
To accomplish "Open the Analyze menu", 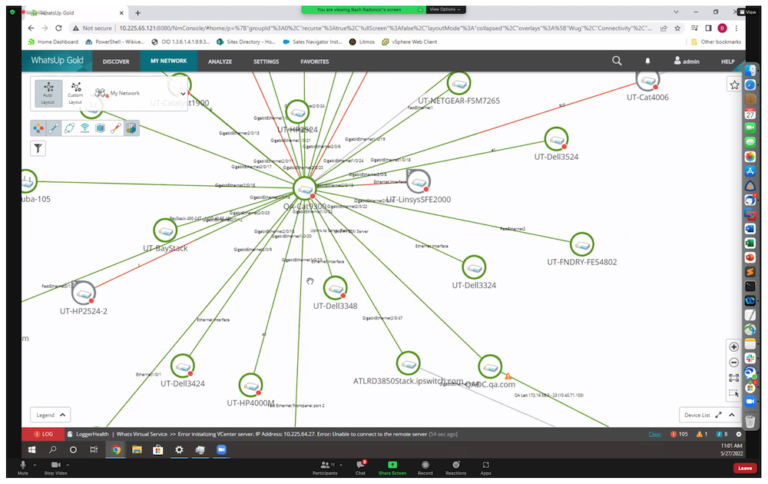I will [220, 61].
